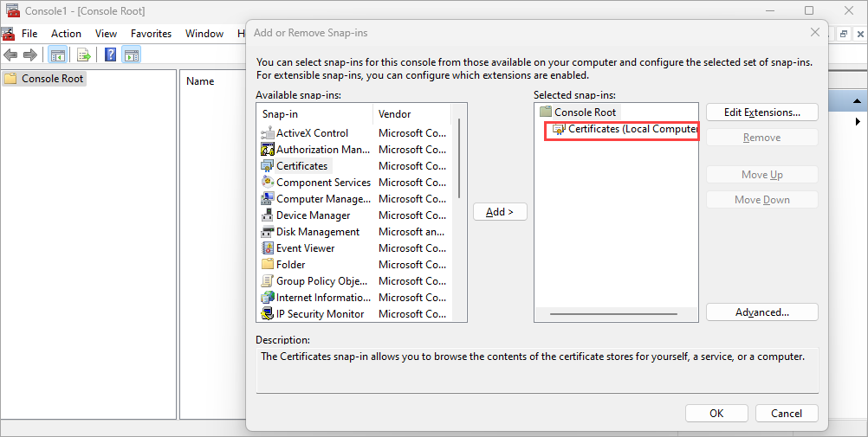This screenshot has width=868, height=437.
Task: Click the Event Viewer snap-in icon
Action: (x=268, y=247)
